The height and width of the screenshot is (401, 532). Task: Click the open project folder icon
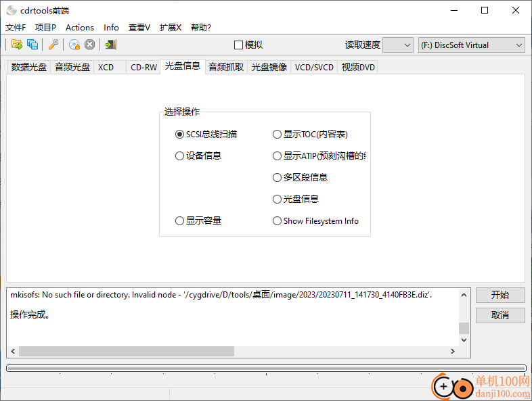tap(17, 45)
